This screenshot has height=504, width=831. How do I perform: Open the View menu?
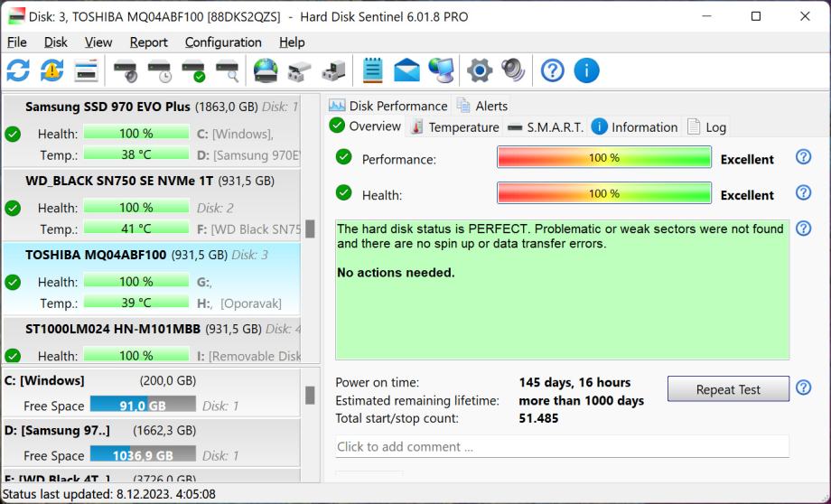click(x=98, y=42)
